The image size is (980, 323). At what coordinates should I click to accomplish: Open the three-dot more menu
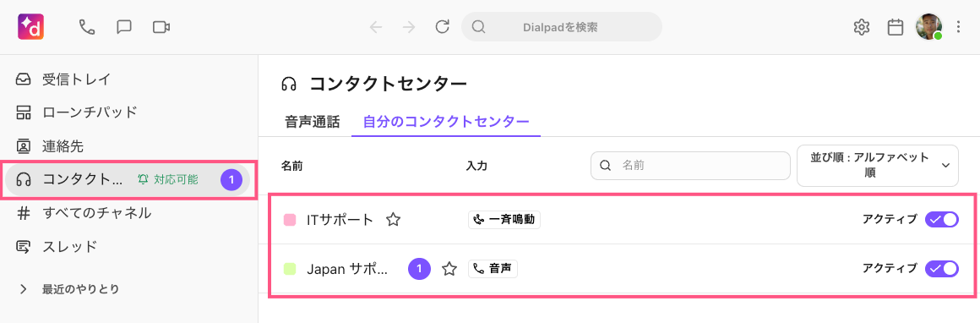[959, 27]
